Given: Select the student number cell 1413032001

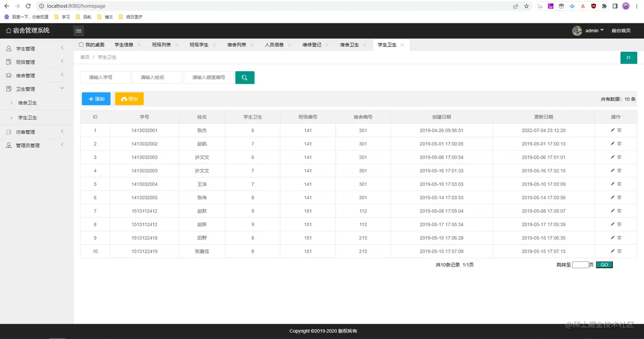Looking at the screenshot, I should click(144, 130).
